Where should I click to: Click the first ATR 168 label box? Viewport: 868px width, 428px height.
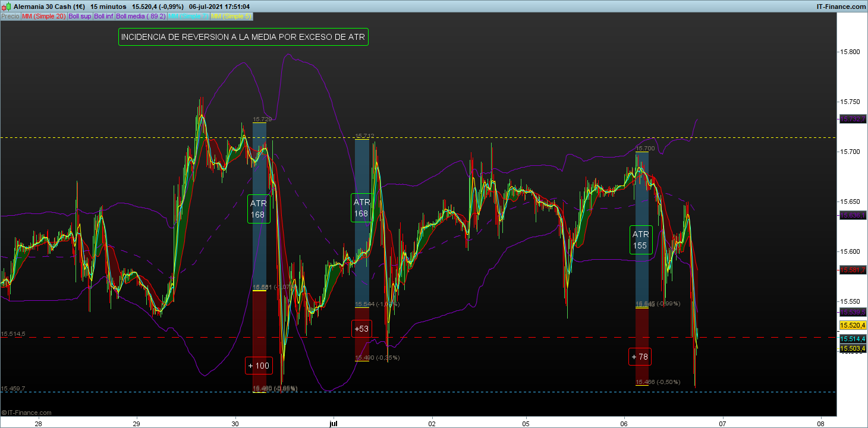259,209
